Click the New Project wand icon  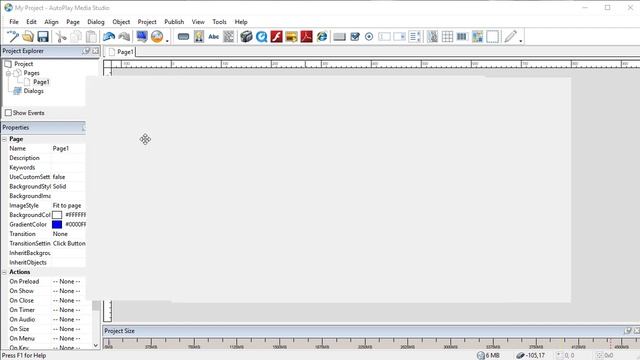tap(12, 37)
